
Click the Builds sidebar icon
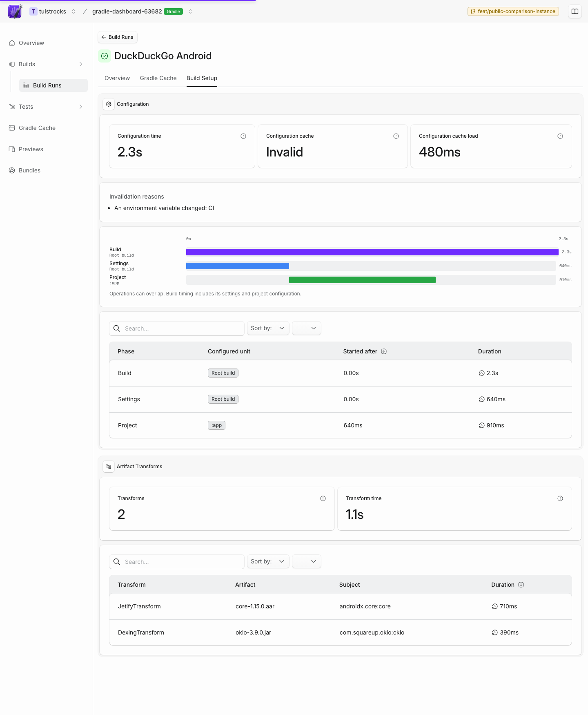click(12, 64)
